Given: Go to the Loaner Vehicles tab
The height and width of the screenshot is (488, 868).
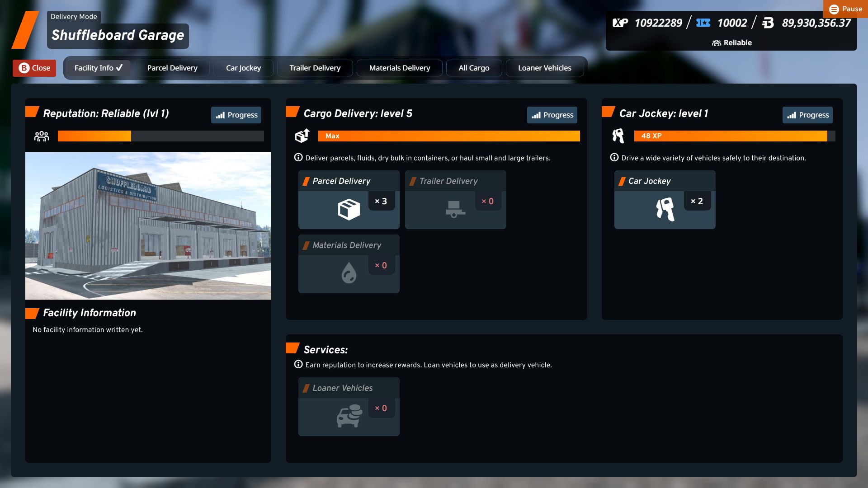Looking at the screenshot, I should pyautogui.click(x=544, y=68).
